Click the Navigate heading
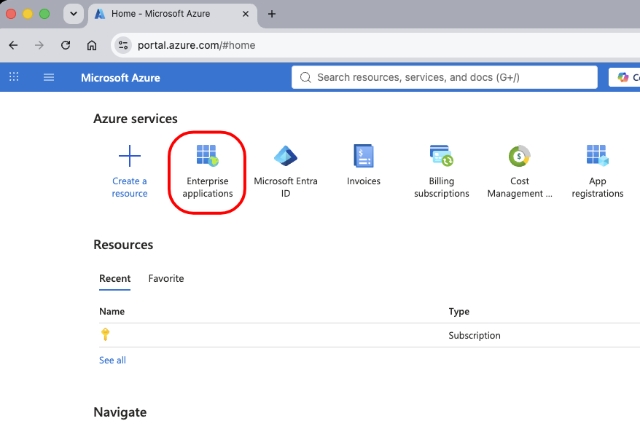The width and height of the screenshot is (640, 437). tap(120, 412)
